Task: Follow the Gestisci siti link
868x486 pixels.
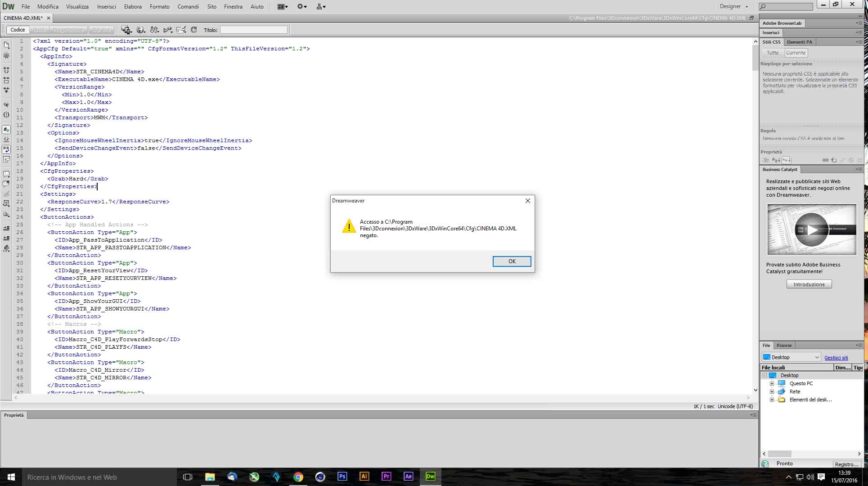Action: pyautogui.click(x=836, y=358)
